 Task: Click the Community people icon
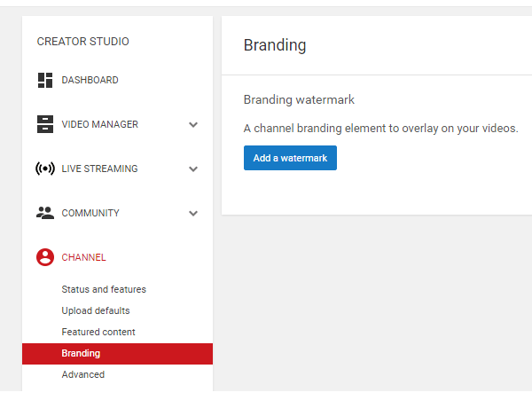pyautogui.click(x=45, y=213)
